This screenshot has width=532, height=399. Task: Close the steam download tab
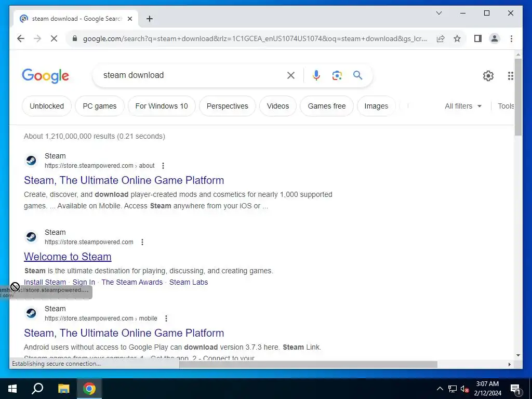(x=129, y=19)
